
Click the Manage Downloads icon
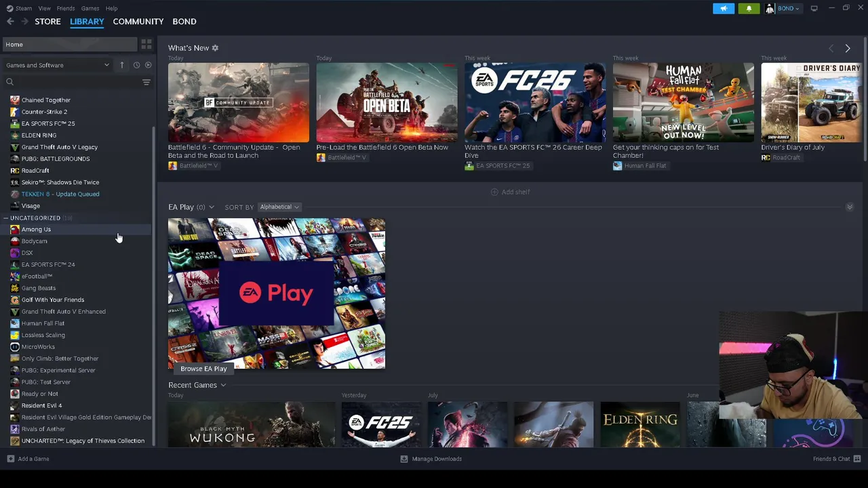[x=404, y=459]
